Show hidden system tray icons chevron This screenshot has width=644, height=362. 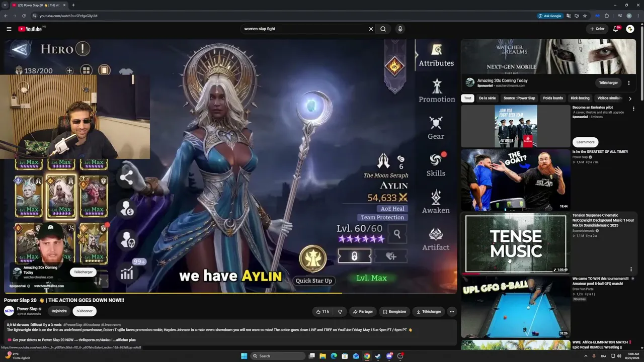click(x=586, y=356)
